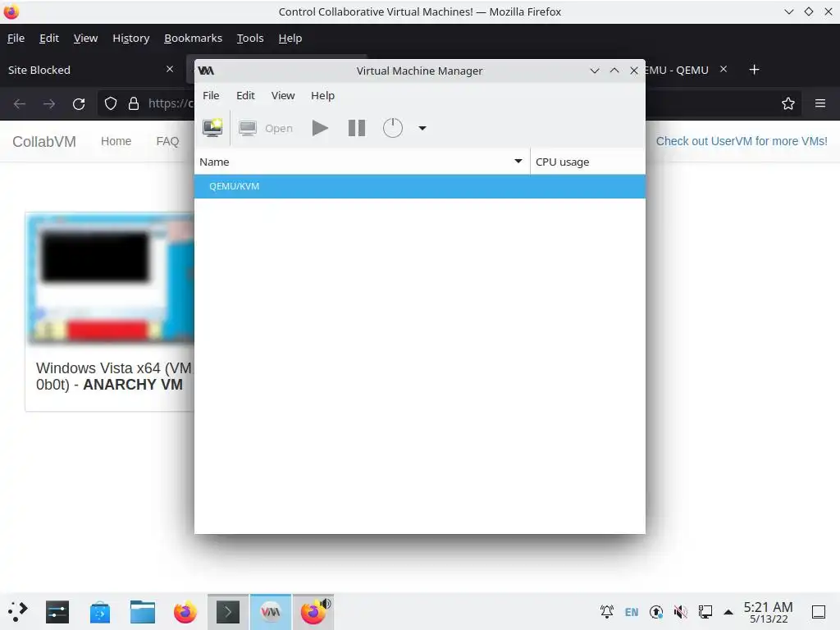This screenshot has width=840, height=630.
Task: Open Firefox's View menu
Action: click(85, 38)
